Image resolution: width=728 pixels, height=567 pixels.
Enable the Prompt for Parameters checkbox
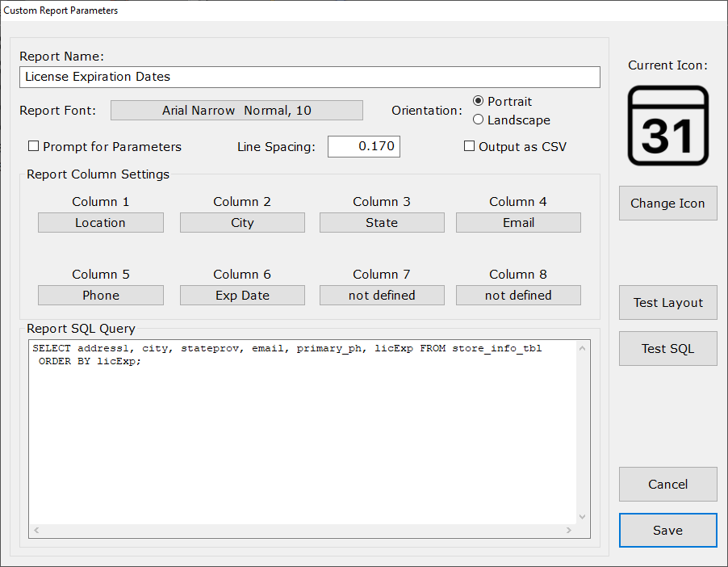33,146
